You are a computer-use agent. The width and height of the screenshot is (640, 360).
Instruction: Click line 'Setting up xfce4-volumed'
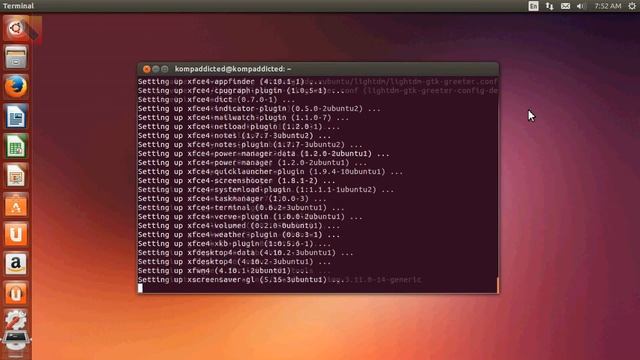pos(239,225)
